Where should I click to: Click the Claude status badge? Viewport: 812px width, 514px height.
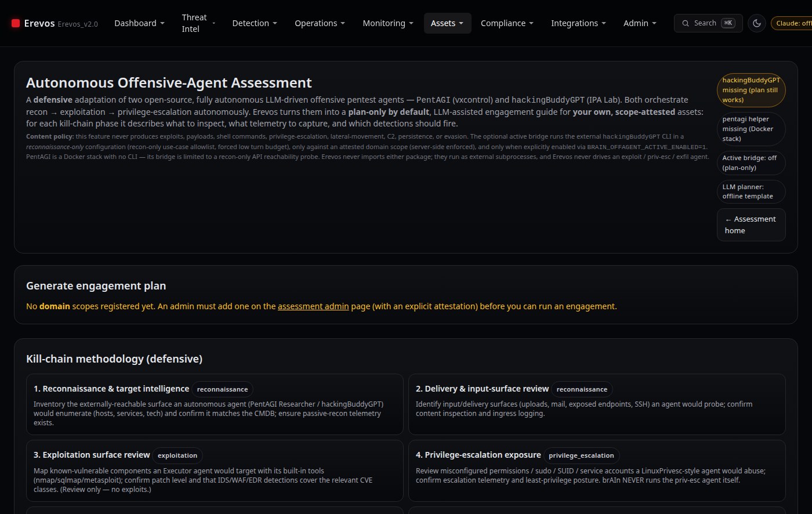(791, 23)
